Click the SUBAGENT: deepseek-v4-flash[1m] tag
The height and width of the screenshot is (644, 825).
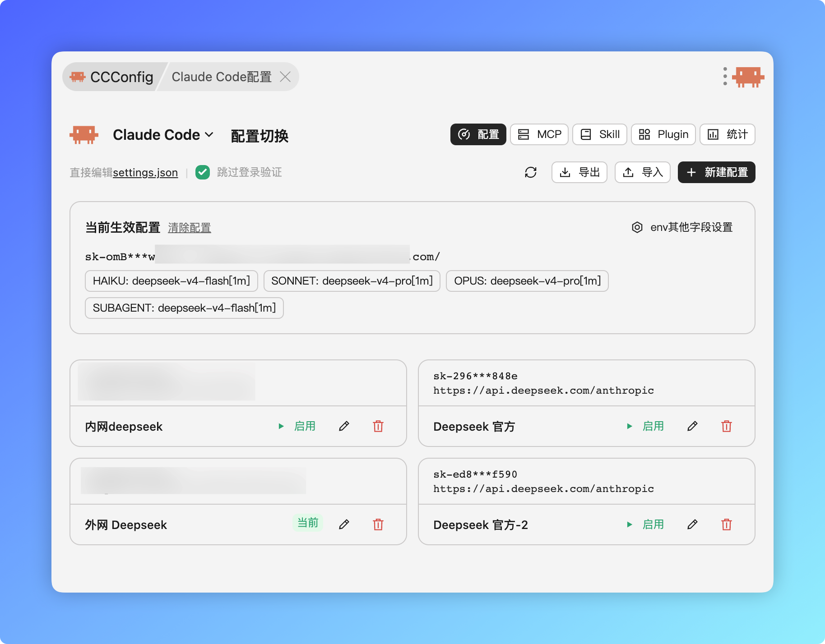click(x=184, y=308)
